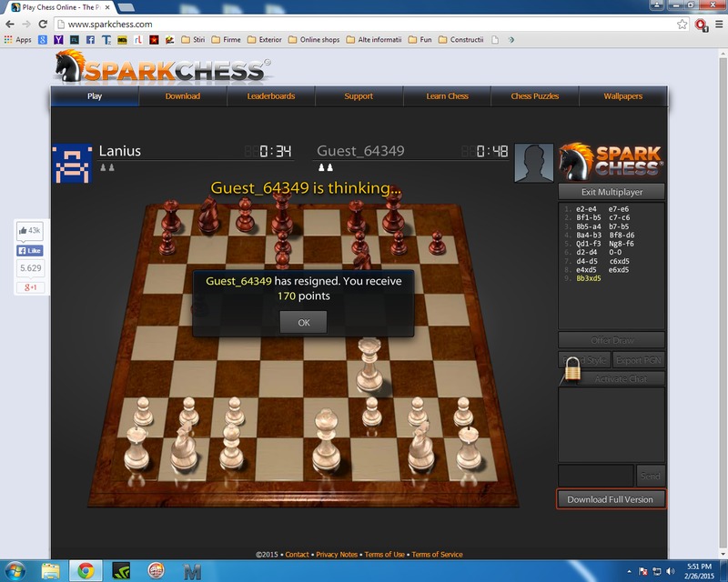Click move e2-e4 in move list
This screenshot has height=582, width=728.
(586, 209)
